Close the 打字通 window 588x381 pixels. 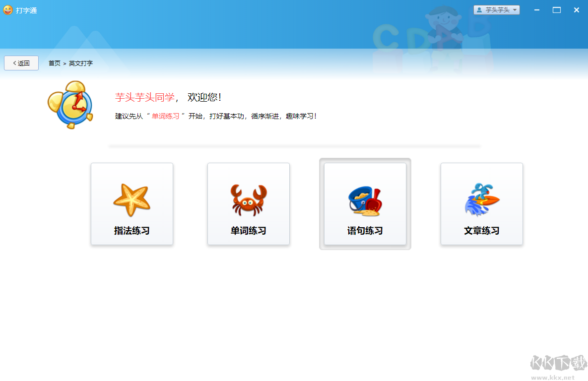pyautogui.click(x=577, y=10)
